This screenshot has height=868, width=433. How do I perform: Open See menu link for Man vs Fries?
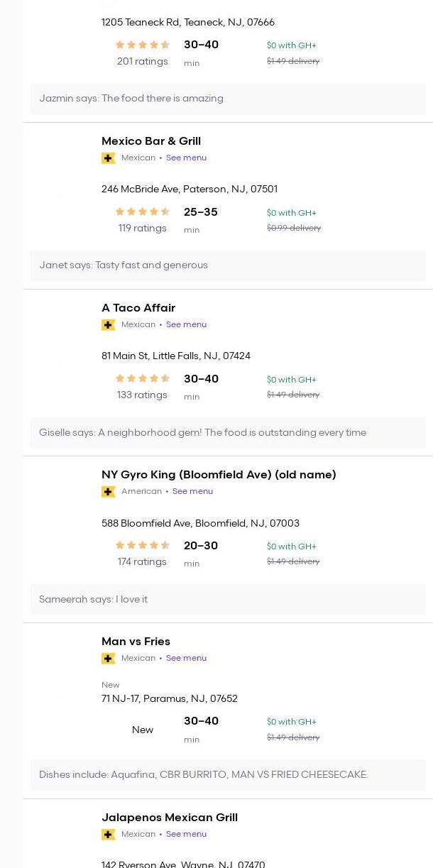tap(186, 659)
